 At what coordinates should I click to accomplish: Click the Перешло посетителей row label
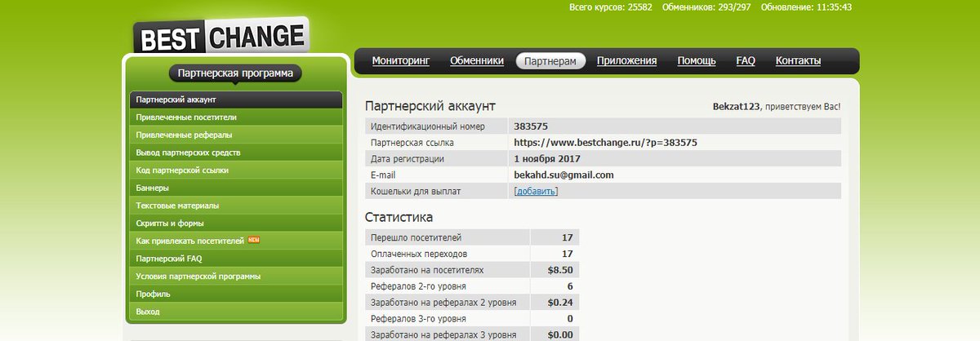[416, 237]
